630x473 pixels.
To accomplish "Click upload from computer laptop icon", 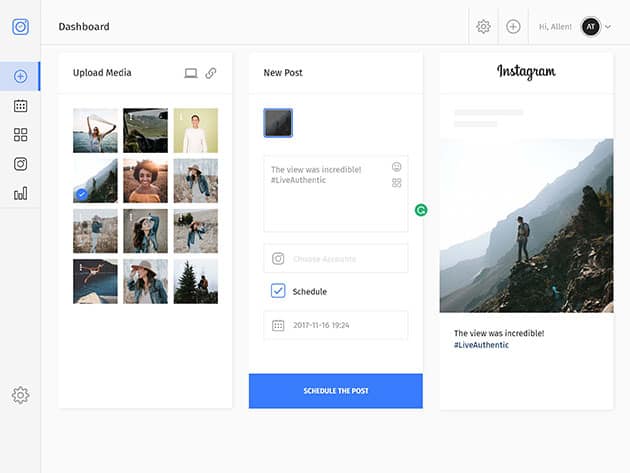I will point(191,73).
